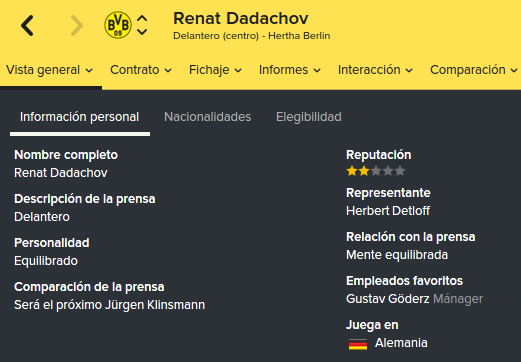Expand the Interacción menu
The image size is (521, 362).
pos(375,70)
